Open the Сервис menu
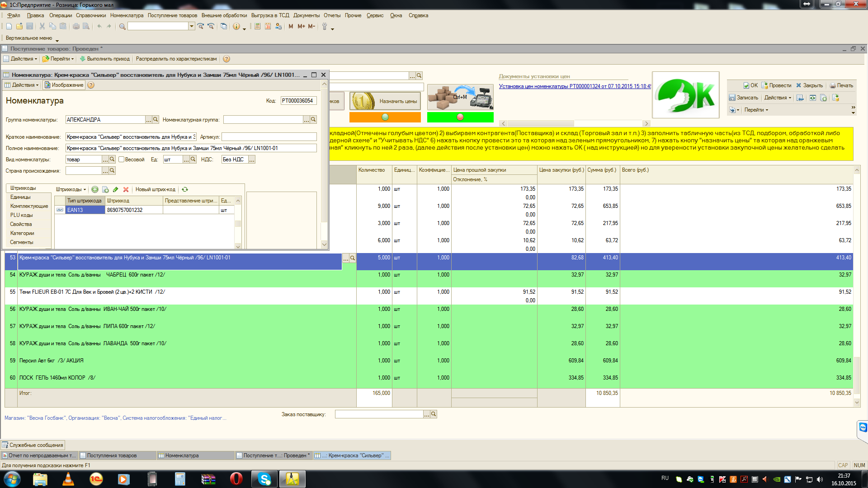Screen dimensions: 868x488 [375, 15]
